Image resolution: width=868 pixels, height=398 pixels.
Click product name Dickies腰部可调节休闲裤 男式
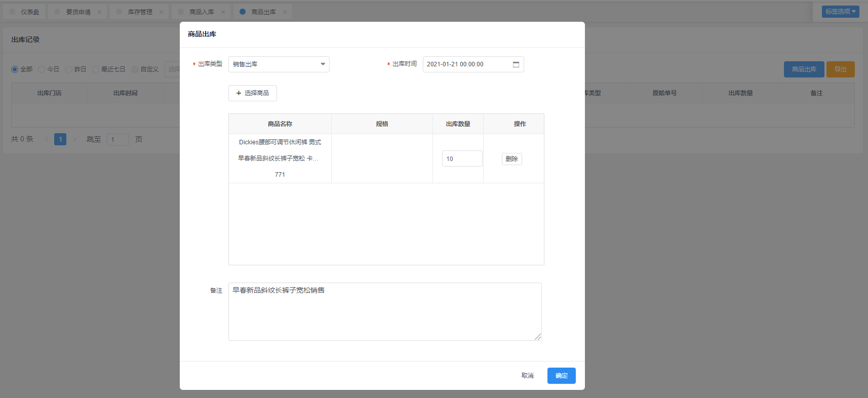tap(280, 142)
